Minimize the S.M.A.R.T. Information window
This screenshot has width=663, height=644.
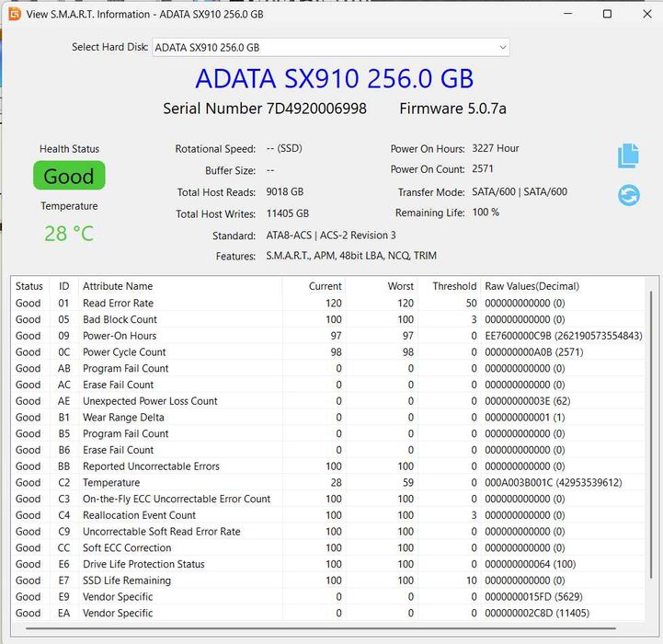pos(568,14)
